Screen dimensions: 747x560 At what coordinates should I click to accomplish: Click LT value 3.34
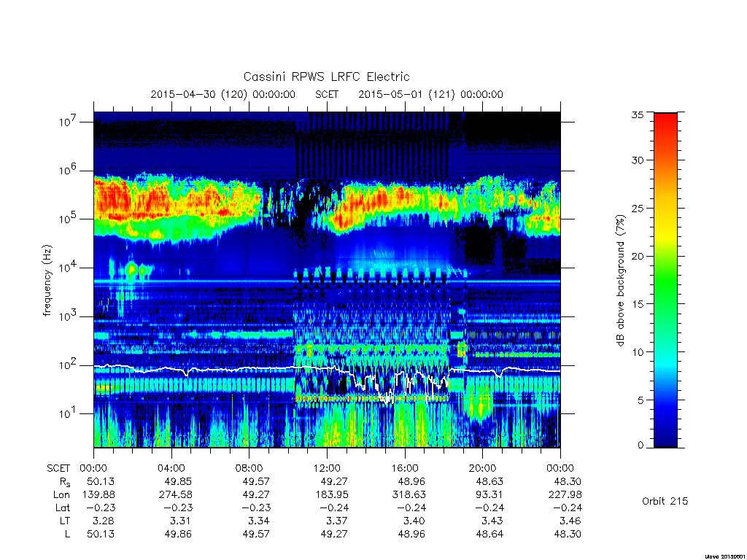point(259,521)
